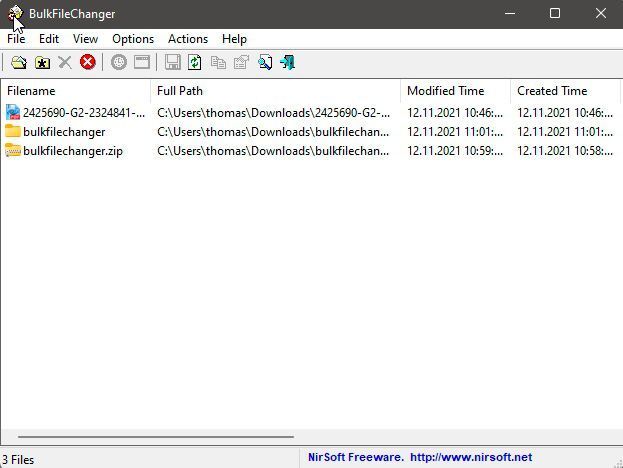Screen dimensions: 623x468
Task: Open the Edit menu
Action: [49, 39]
